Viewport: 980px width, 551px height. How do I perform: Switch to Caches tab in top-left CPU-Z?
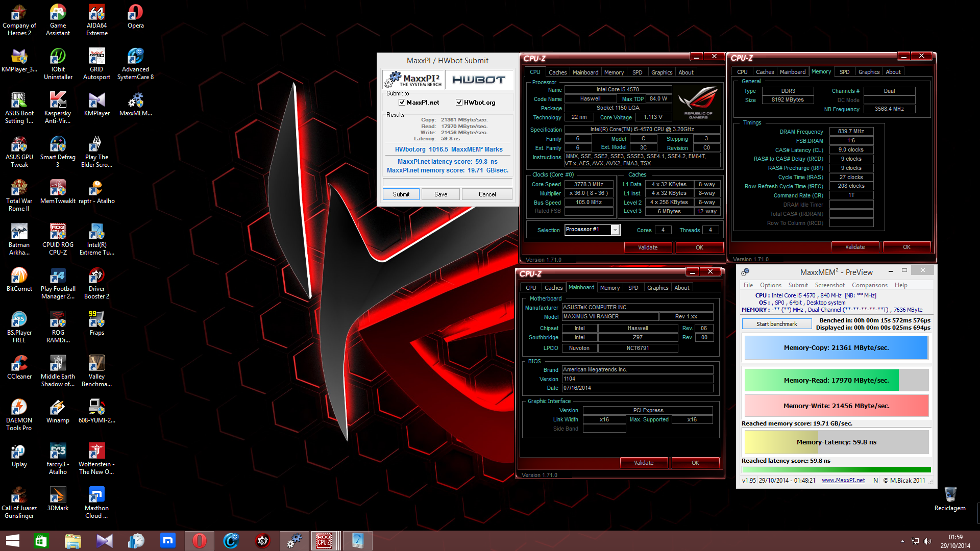[x=557, y=72]
